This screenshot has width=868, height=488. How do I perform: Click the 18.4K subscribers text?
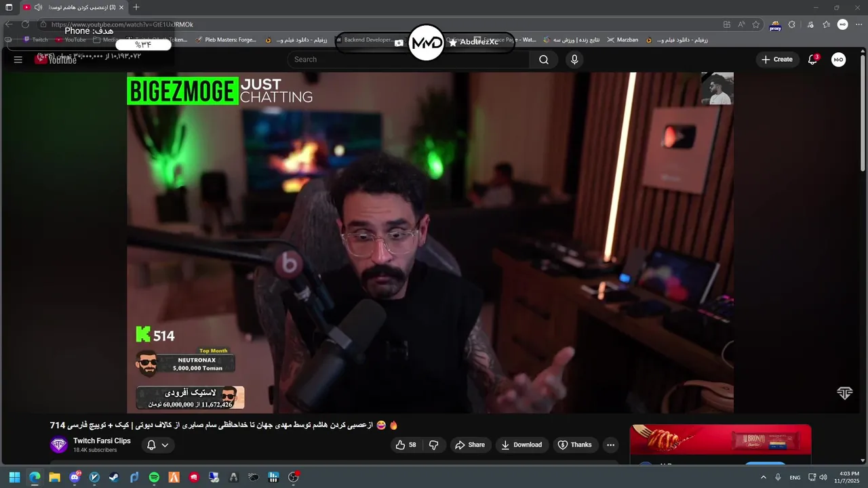coord(95,450)
